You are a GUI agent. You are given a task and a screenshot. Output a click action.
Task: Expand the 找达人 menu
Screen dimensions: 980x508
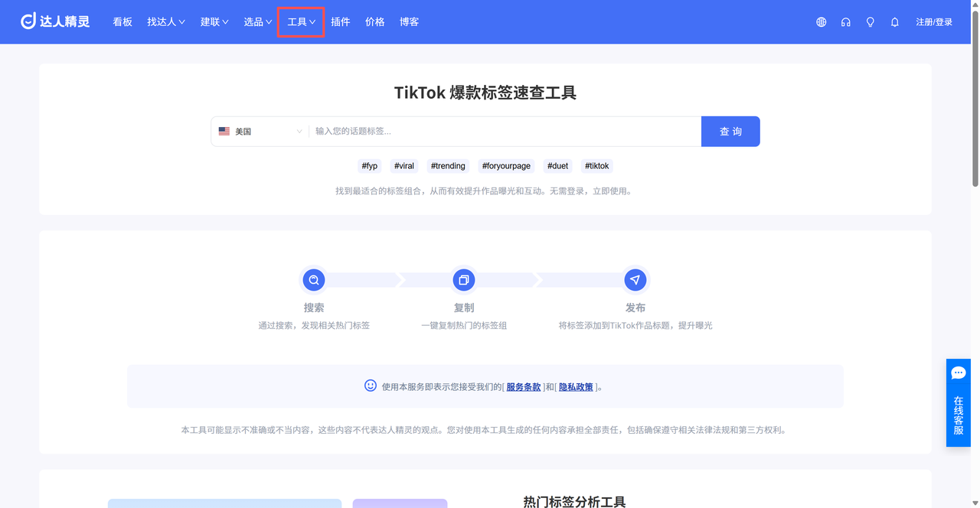[x=166, y=22]
